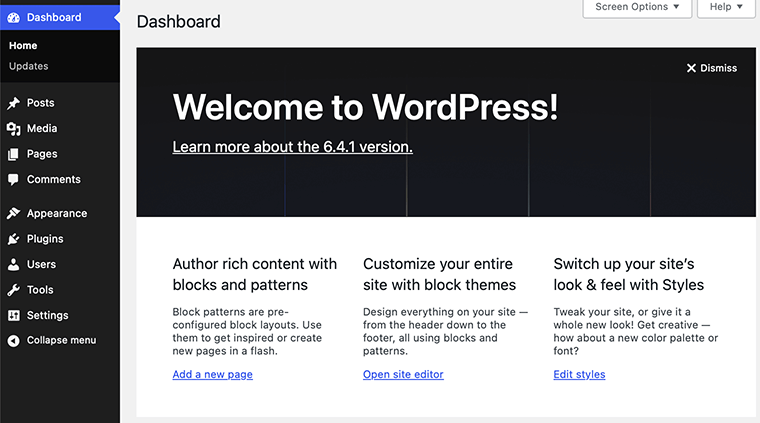Open Learn more about the 6.4.1 version link
This screenshot has width=760, height=423.
pos(293,147)
